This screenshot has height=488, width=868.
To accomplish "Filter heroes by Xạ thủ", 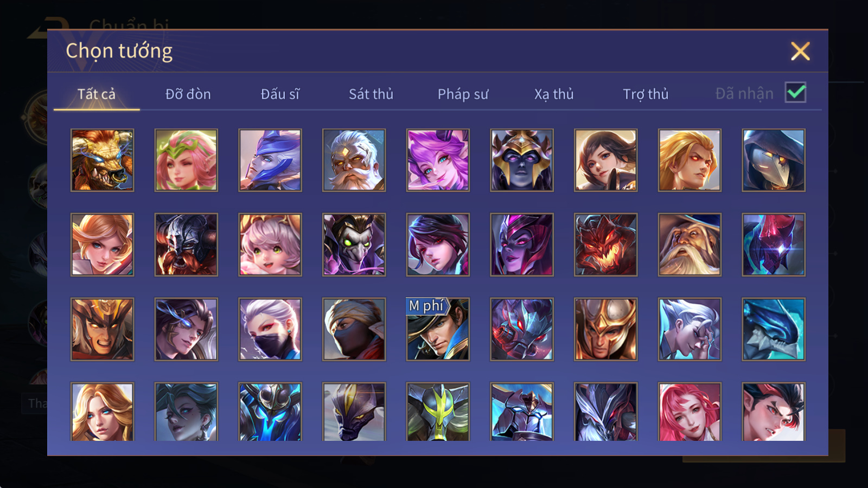I will coord(553,94).
